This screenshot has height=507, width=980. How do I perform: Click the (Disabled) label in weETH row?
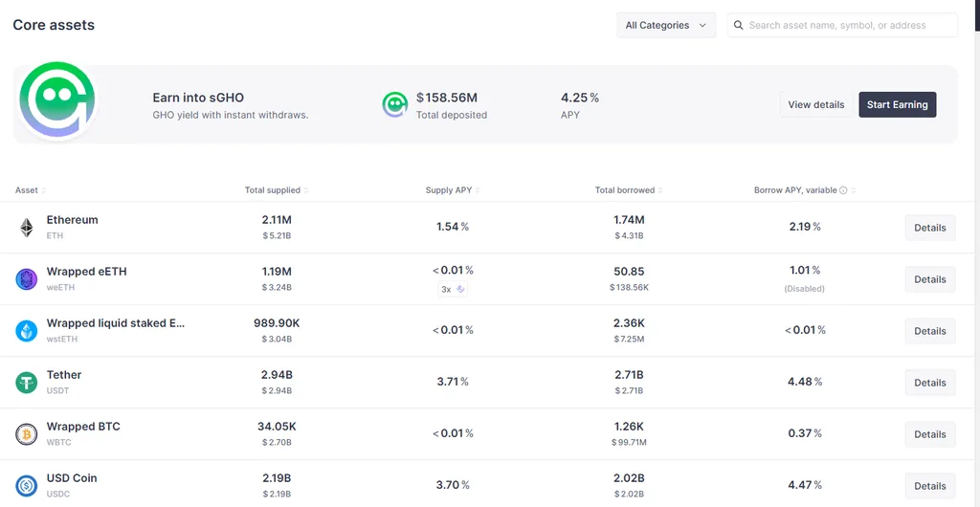tap(805, 289)
